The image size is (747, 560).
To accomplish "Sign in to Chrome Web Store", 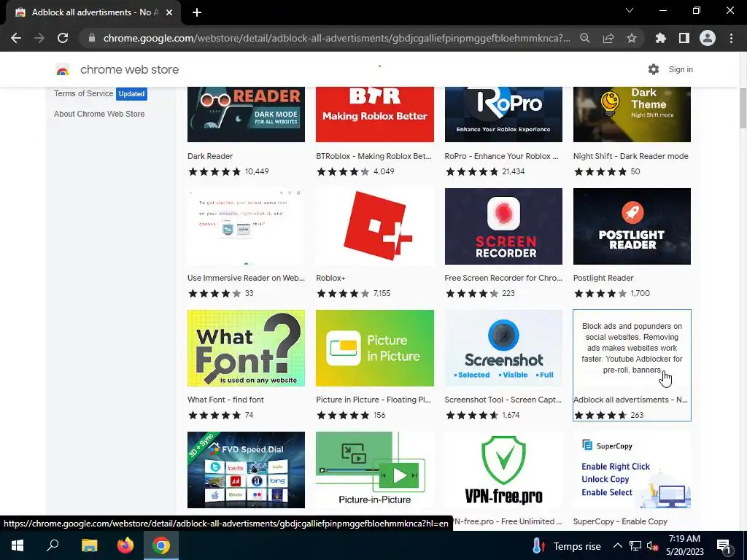I will click(x=681, y=69).
